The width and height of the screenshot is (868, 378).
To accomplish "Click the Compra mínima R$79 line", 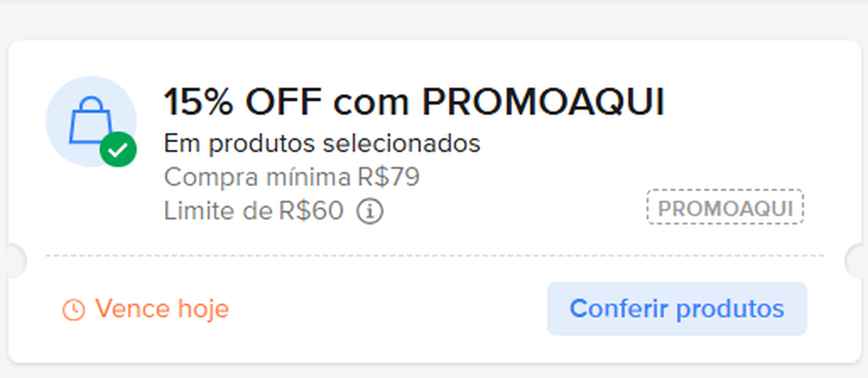I will (291, 177).
